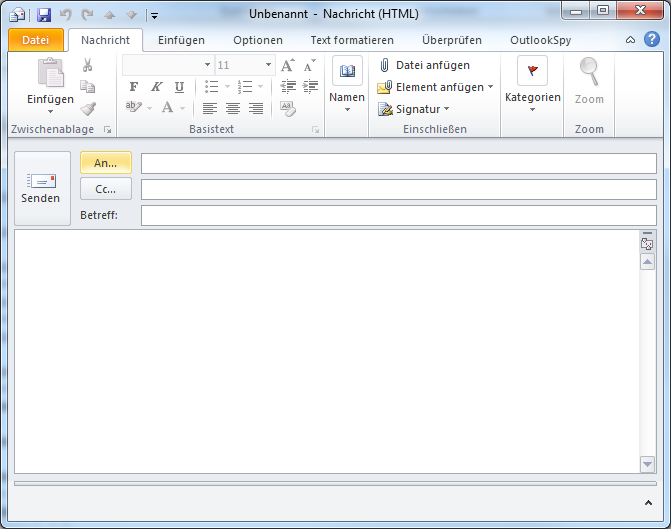
Task: Toggle align text right
Action: tap(256, 108)
